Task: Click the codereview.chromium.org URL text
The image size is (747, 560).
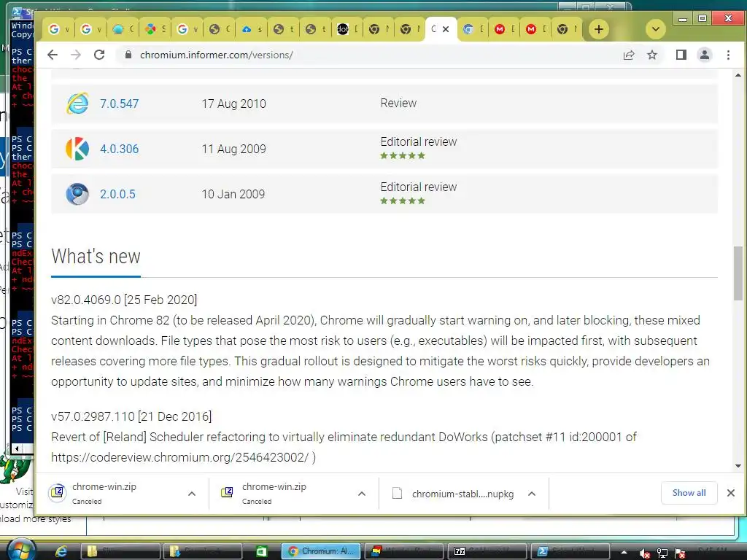Action: click(x=179, y=457)
